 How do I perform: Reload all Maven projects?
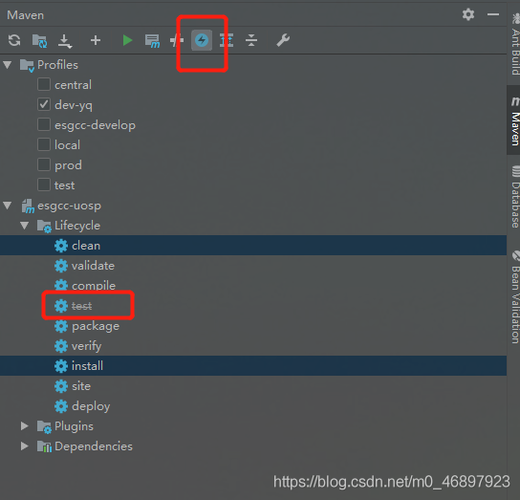pyautogui.click(x=14, y=40)
